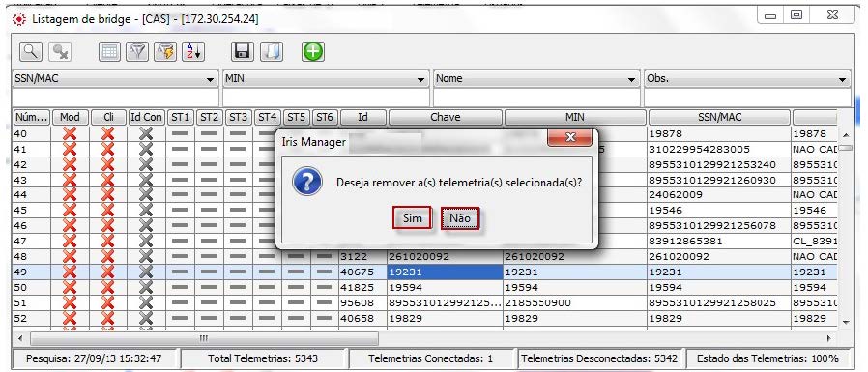Click the clear search icon
This screenshot has width=868, height=372.
click(x=59, y=51)
